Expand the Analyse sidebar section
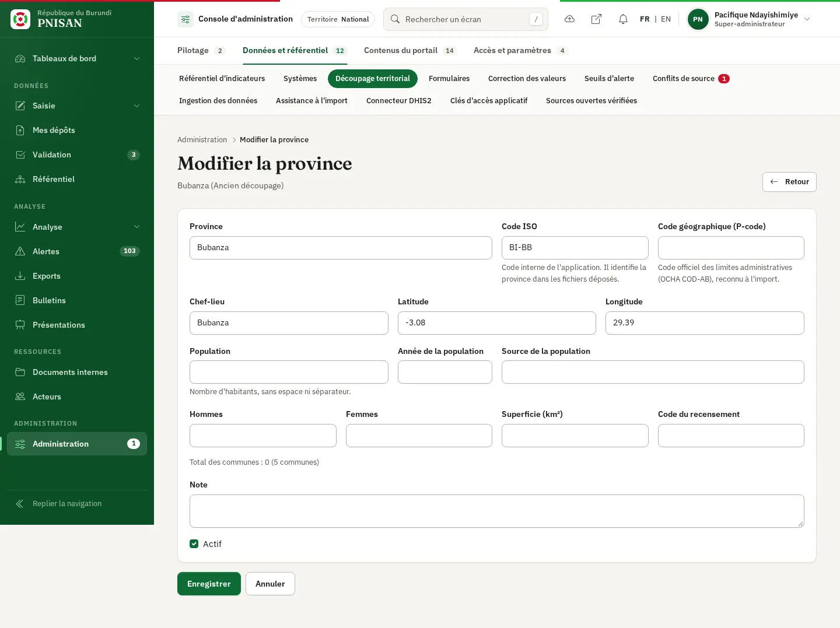This screenshot has height=628, width=840. click(77, 227)
